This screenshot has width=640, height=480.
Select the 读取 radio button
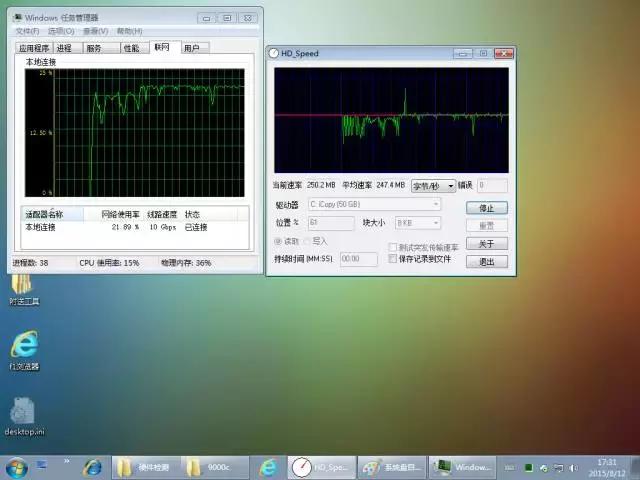point(279,241)
